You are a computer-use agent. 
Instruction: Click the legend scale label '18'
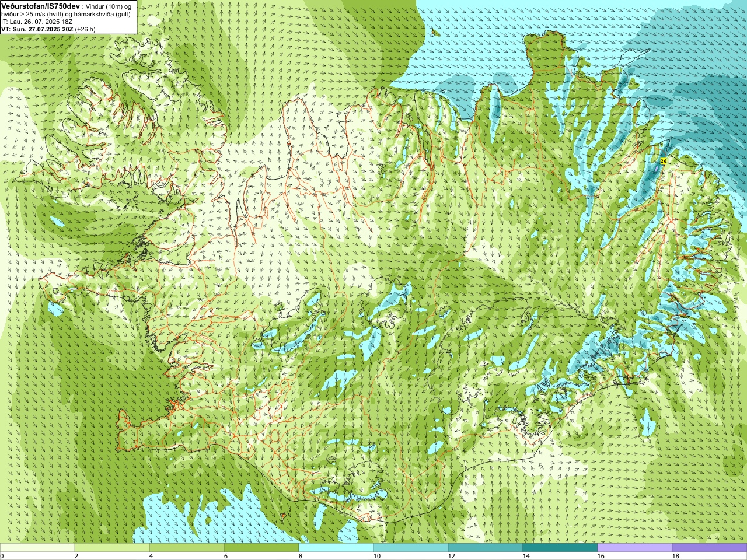coord(675,556)
